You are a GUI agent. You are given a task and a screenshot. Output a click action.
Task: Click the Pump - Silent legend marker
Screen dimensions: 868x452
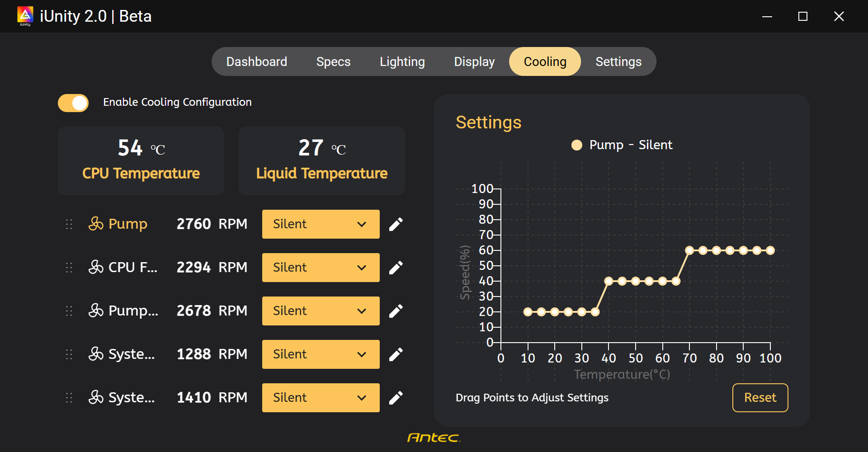[577, 145]
